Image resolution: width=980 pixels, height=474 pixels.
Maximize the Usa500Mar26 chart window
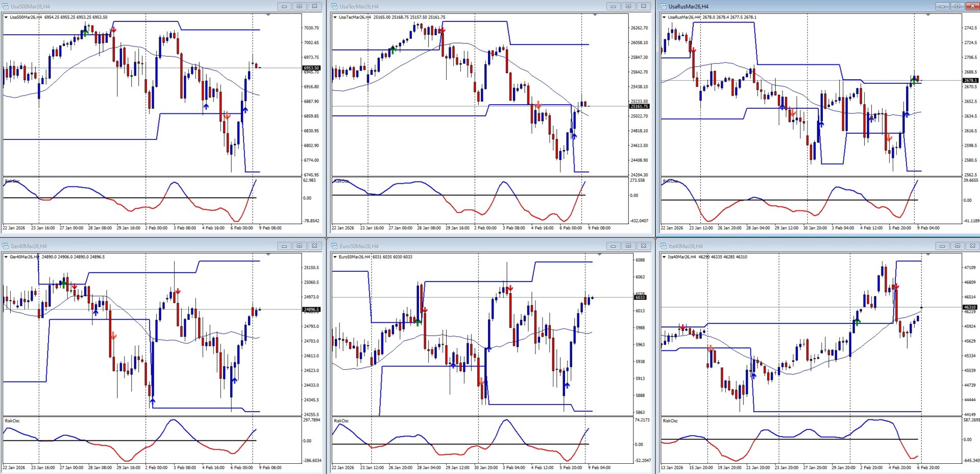300,7
